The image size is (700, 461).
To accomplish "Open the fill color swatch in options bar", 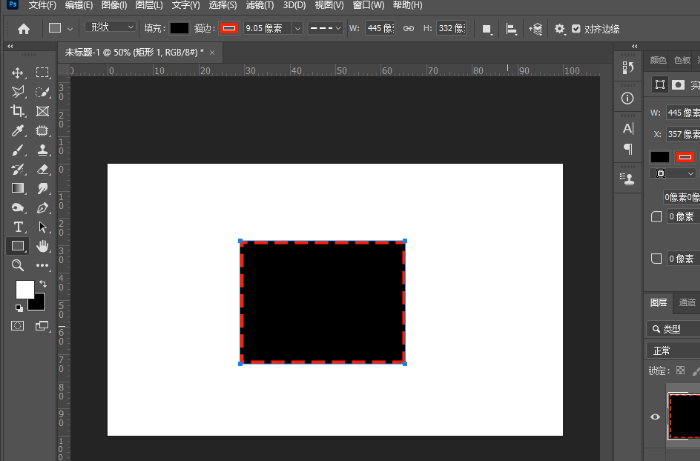I will [x=179, y=28].
